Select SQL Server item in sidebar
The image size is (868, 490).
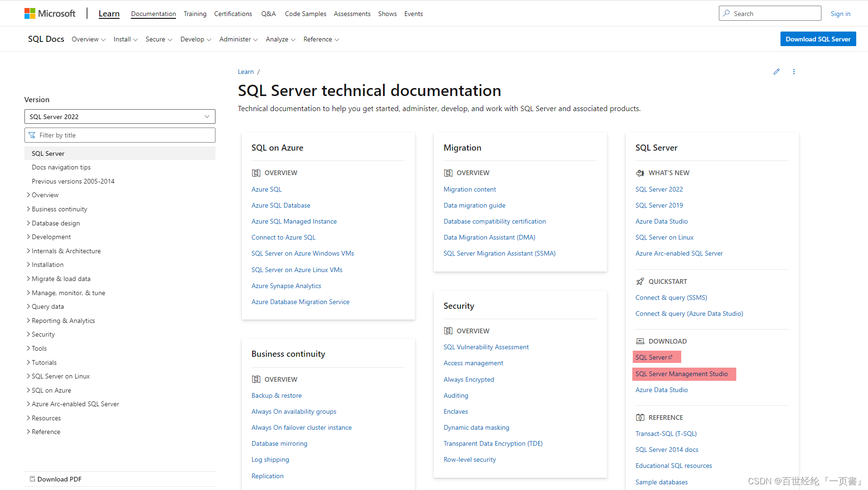120,153
